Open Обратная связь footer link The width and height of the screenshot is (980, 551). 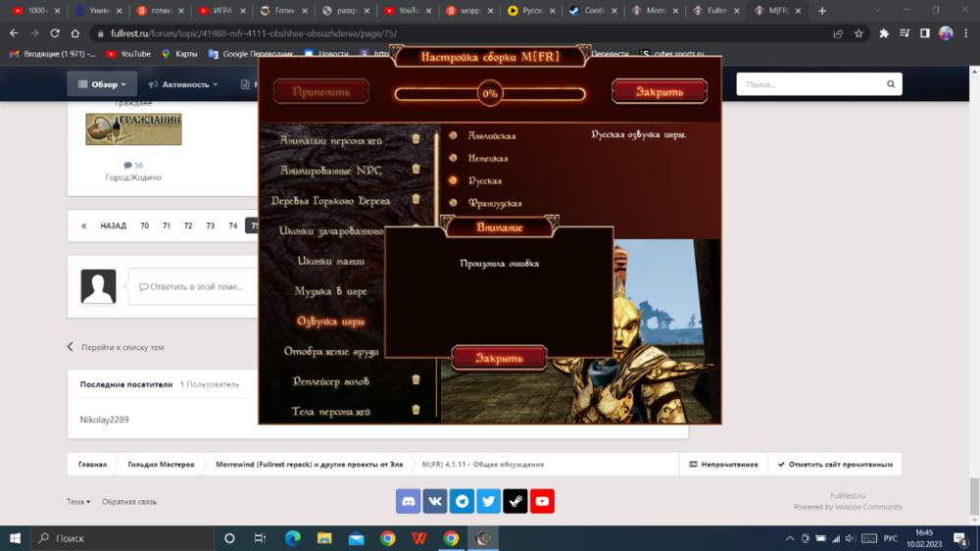coord(129,502)
